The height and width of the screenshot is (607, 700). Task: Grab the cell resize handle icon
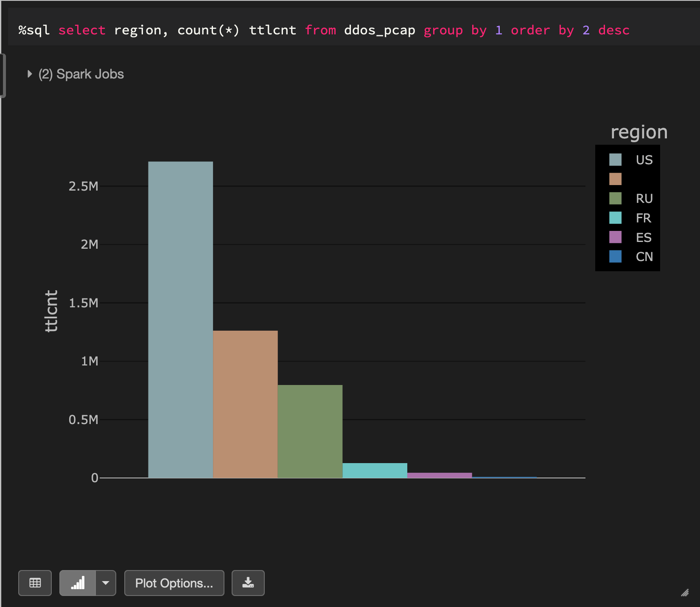click(x=685, y=593)
